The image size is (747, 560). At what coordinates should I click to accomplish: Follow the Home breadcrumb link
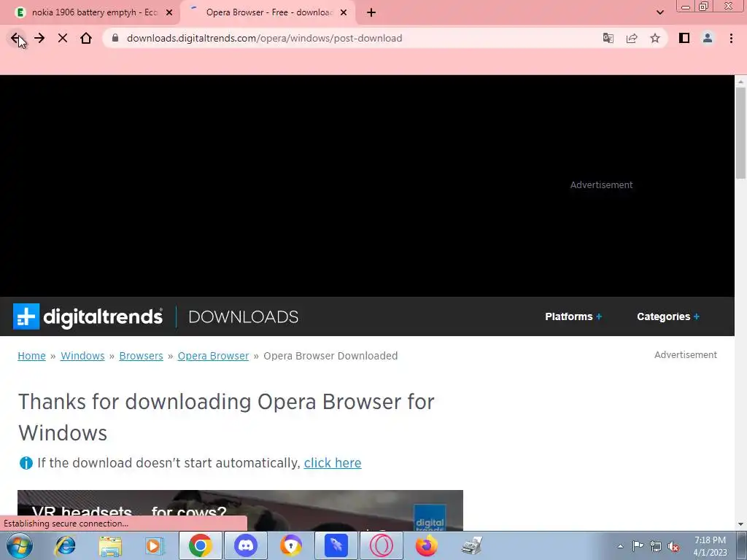(x=31, y=356)
